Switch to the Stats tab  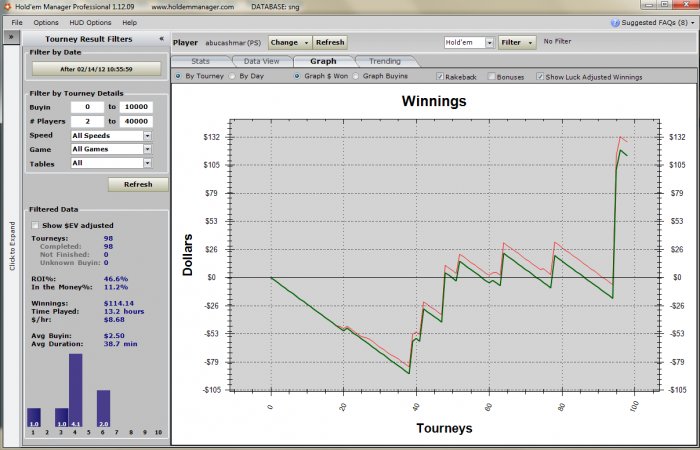click(200, 61)
